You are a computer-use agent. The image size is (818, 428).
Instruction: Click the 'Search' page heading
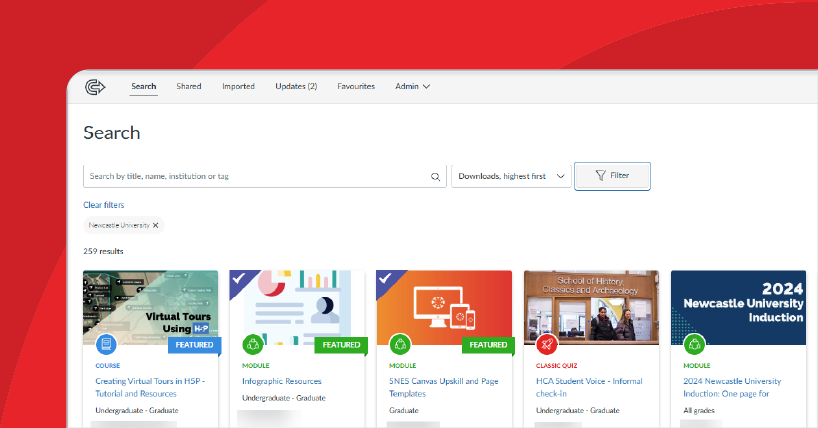(x=112, y=133)
